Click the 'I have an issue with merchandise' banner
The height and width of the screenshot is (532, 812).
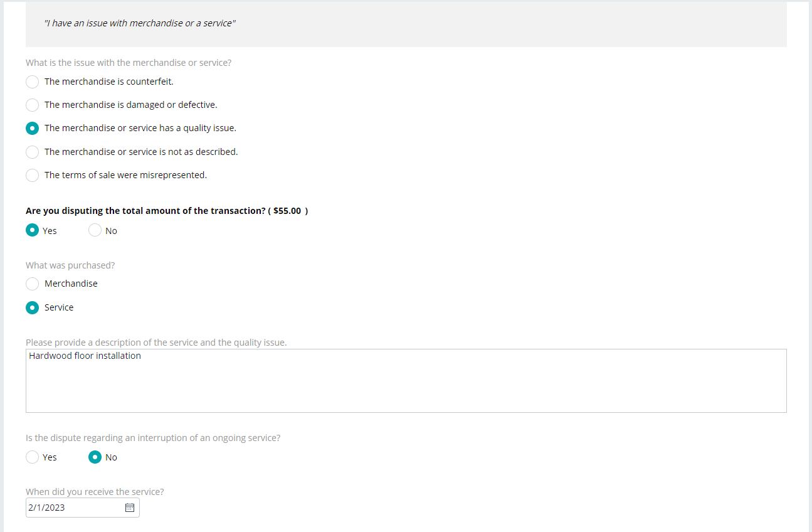click(x=406, y=24)
